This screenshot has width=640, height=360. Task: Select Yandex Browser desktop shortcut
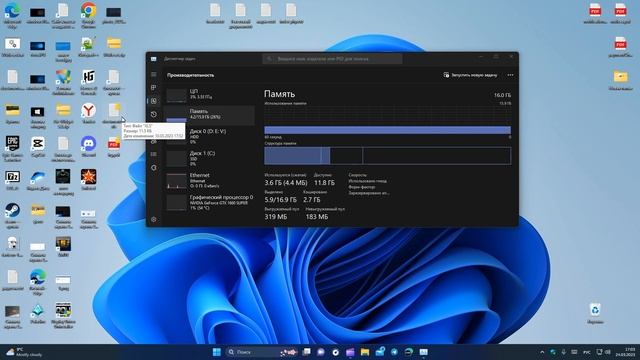point(89,113)
